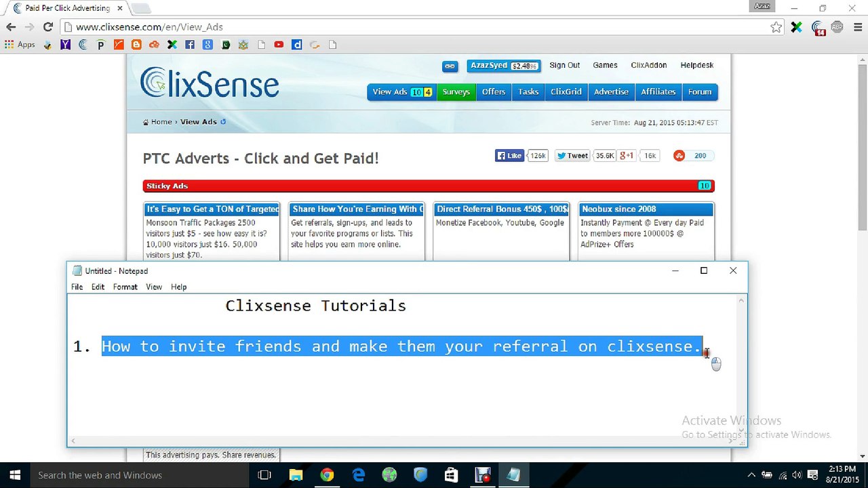This screenshot has width=868, height=488.
Task: Open the Helpdesk link
Action: (x=696, y=65)
